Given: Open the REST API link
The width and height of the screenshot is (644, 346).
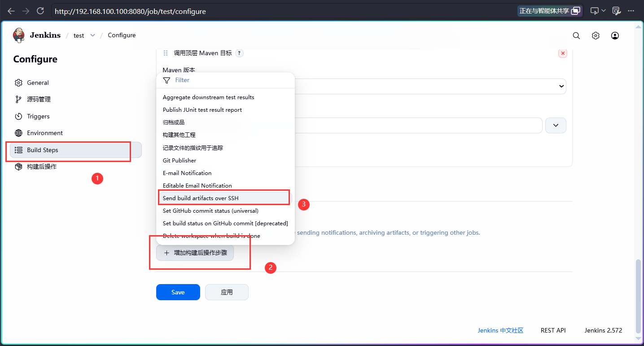Looking at the screenshot, I should tap(553, 330).
